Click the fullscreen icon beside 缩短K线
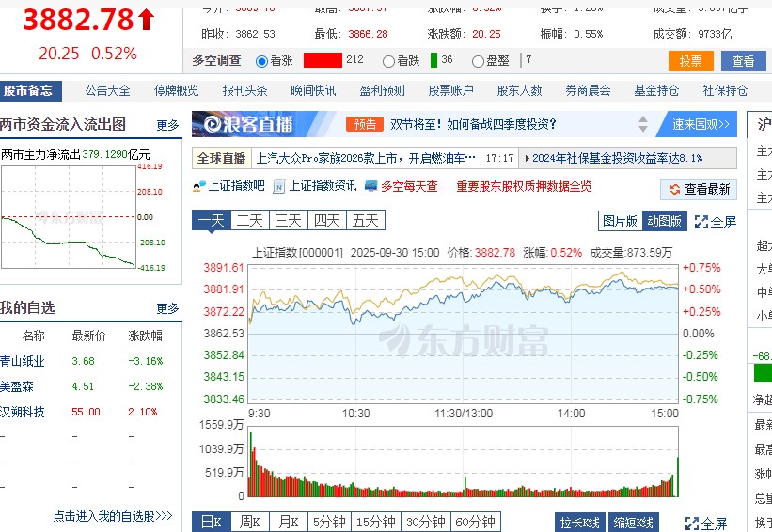 click(x=692, y=524)
